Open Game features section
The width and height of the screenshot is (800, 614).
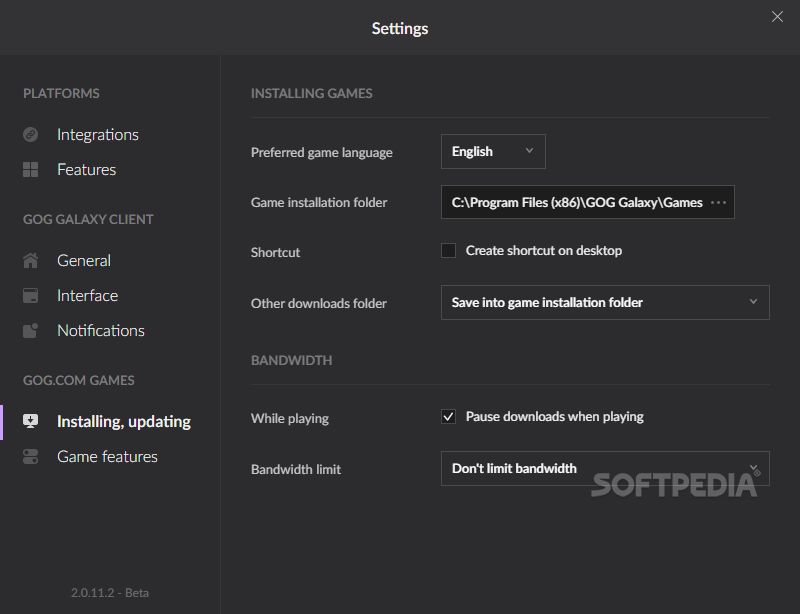pyautogui.click(x=108, y=456)
